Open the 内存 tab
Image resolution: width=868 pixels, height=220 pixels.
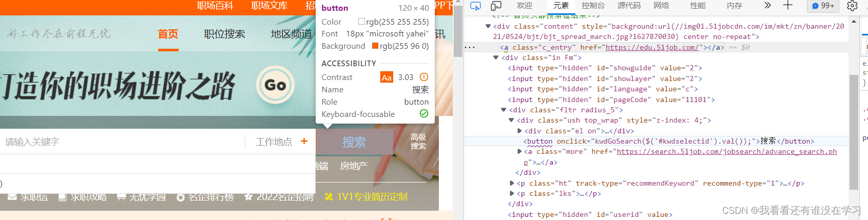(735, 6)
